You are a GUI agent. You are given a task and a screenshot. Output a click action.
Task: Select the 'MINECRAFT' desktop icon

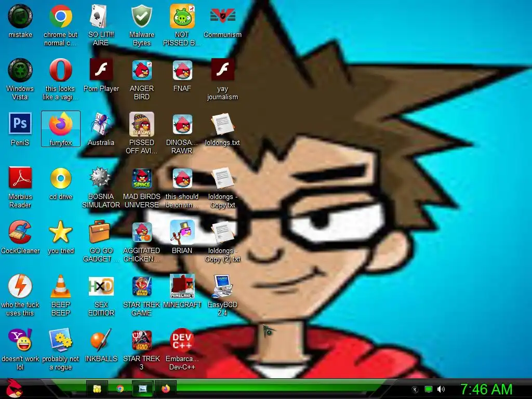[182, 286]
